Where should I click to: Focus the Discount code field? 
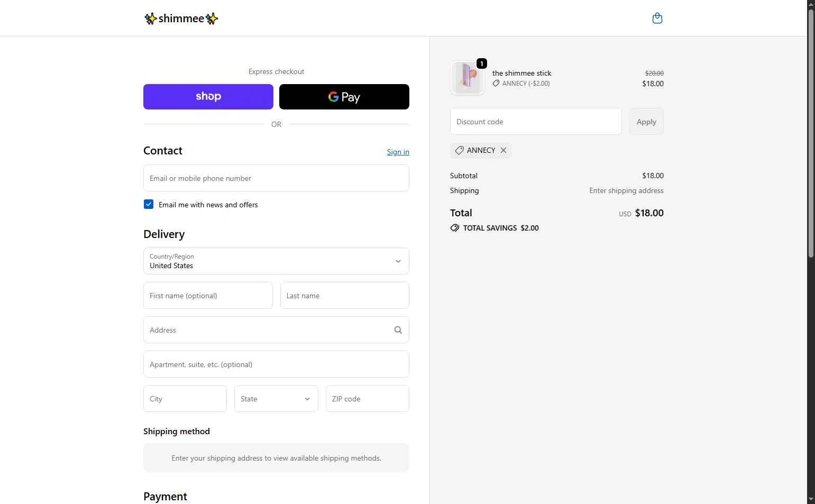click(536, 122)
